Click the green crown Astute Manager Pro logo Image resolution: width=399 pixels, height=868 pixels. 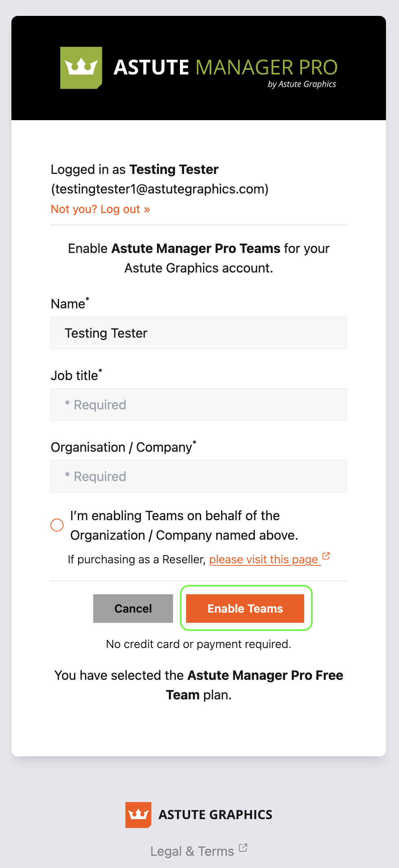click(81, 68)
